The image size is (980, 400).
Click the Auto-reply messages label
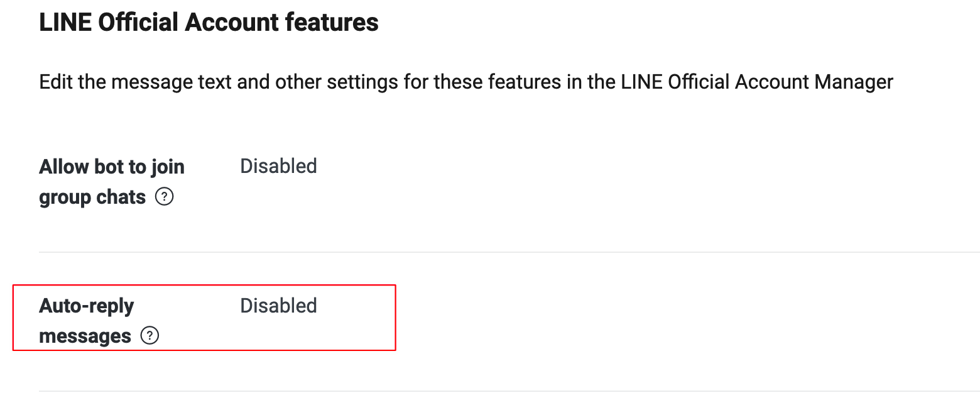87,321
